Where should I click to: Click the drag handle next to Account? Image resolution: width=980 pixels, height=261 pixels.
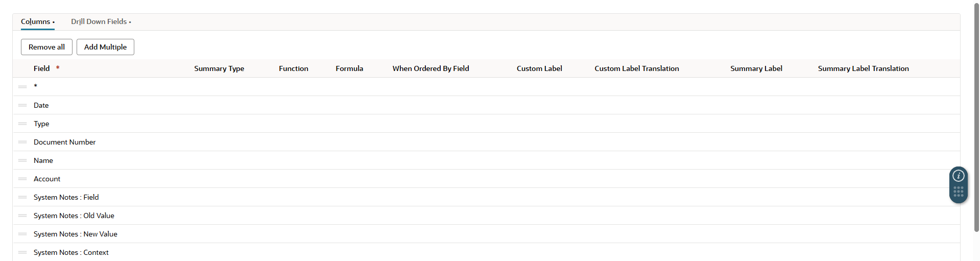pyautogui.click(x=22, y=179)
